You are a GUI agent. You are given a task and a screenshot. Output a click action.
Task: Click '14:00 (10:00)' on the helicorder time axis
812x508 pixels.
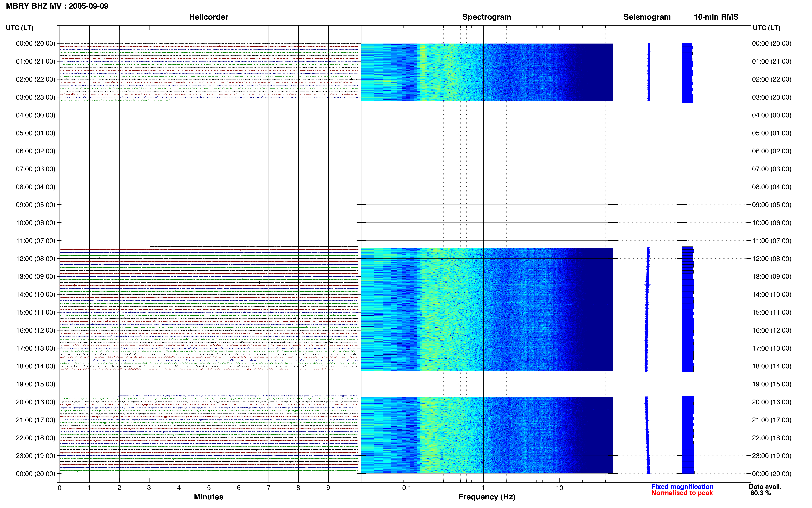click(36, 295)
